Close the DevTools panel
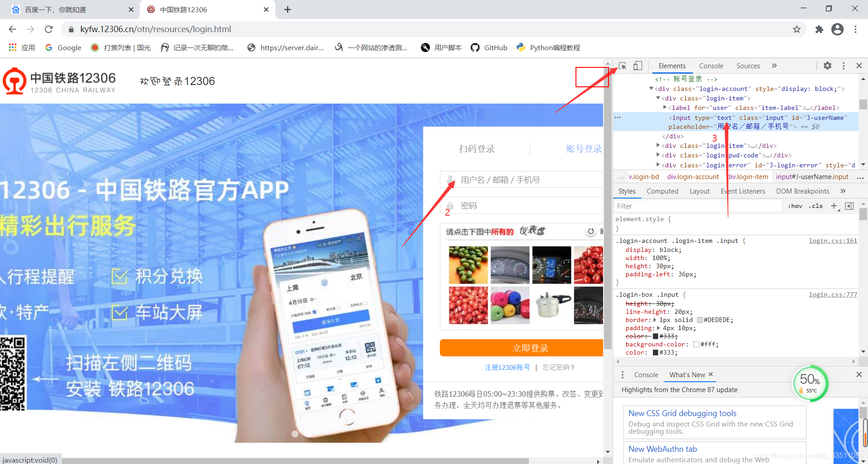868x464 pixels. click(x=859, y=66)
